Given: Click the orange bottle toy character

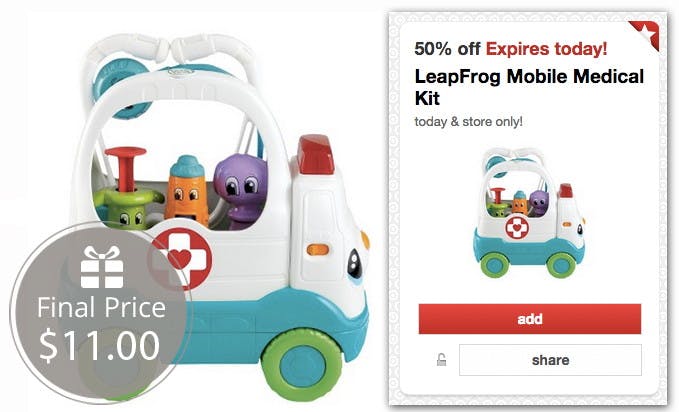Looking at the screenshot, I should coord(187,190).
